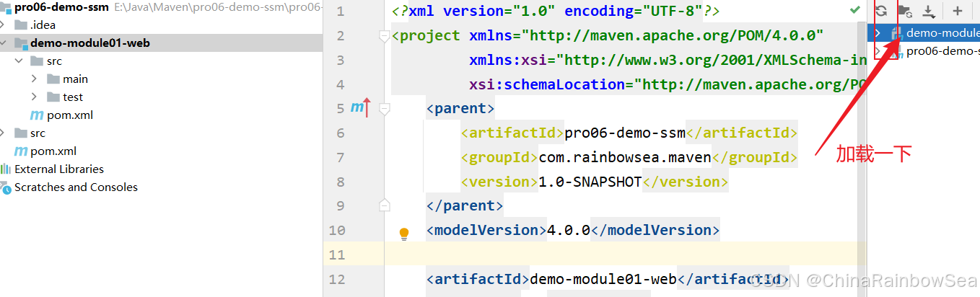Click the Maven icon of demo-module01-web pom.xml
980x297 pixels.
pyautogui.click(x=36, y=115)
